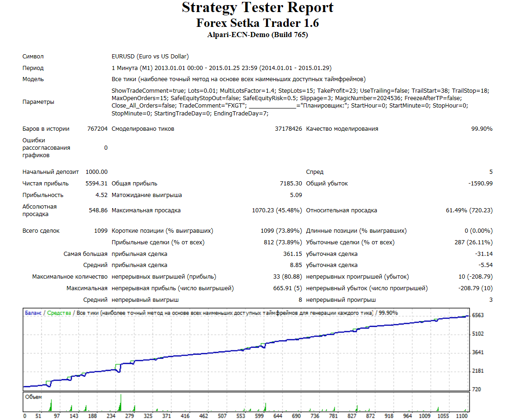
Task: Click consecutive wins value 33 (80.88)
Action: 288,277
